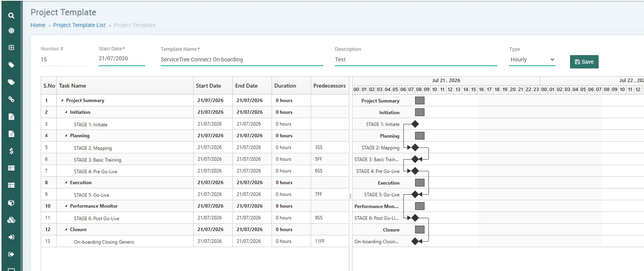Screen dimensions: 644x271
Task: Click the Number field showing 15
Action: (63, 59)
